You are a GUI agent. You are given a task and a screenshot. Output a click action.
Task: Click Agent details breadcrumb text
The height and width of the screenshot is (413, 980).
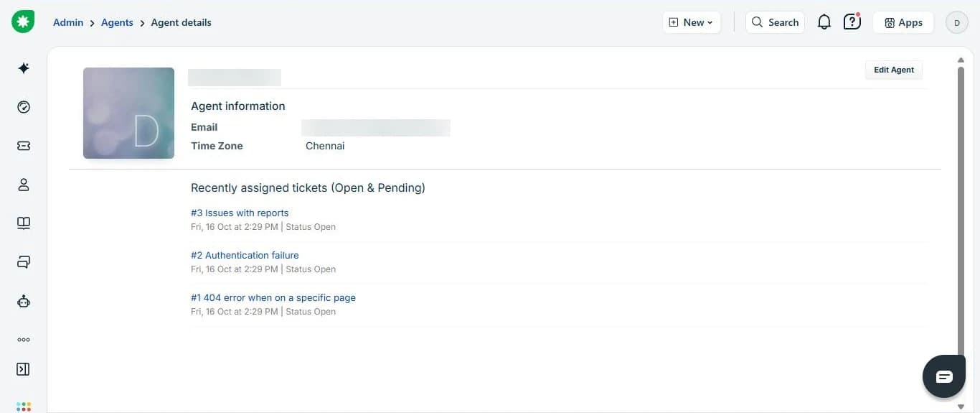click(x=181, y=22)
